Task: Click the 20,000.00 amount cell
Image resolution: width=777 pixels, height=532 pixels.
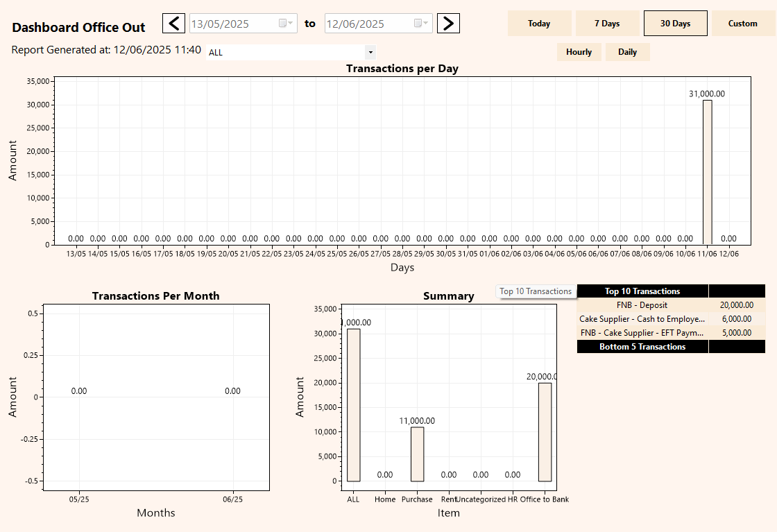Action: pos(737,305)
